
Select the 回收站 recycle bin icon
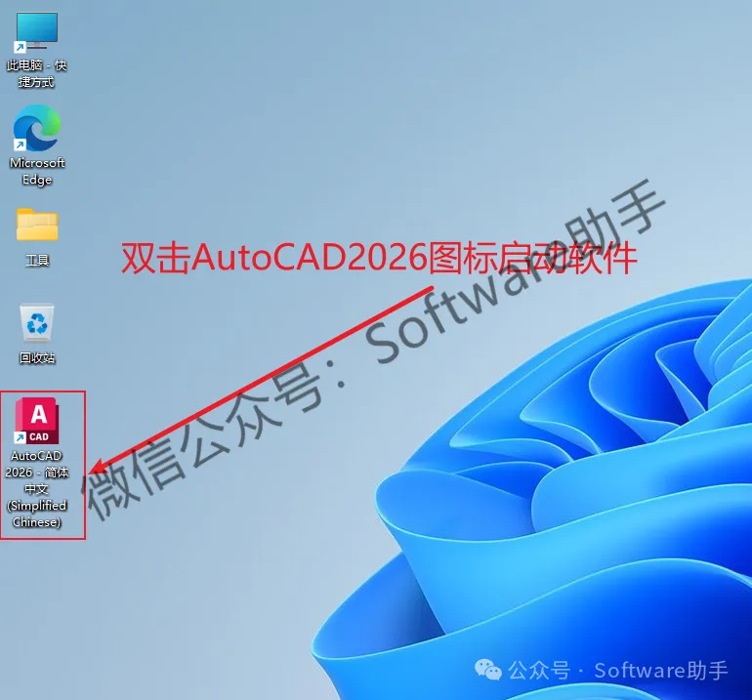(x=37, y=323)
